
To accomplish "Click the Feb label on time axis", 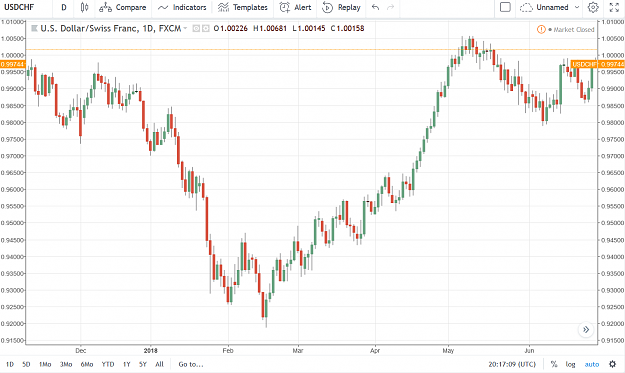I will click(x=228, y=351).
